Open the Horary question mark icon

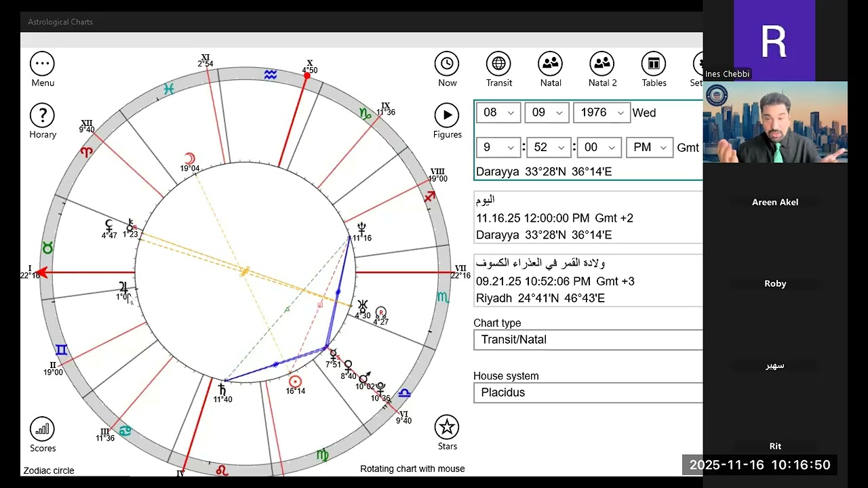pos(42,115)
